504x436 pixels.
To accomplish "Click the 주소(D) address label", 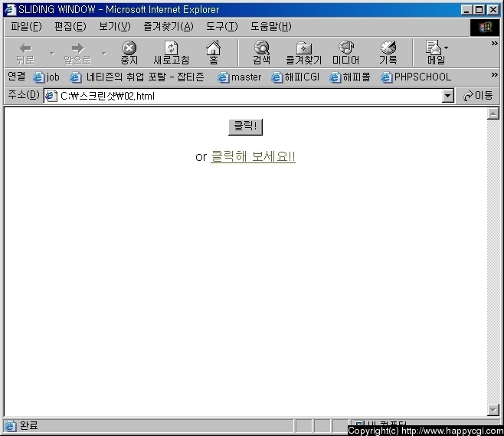I will click(24, 95).
